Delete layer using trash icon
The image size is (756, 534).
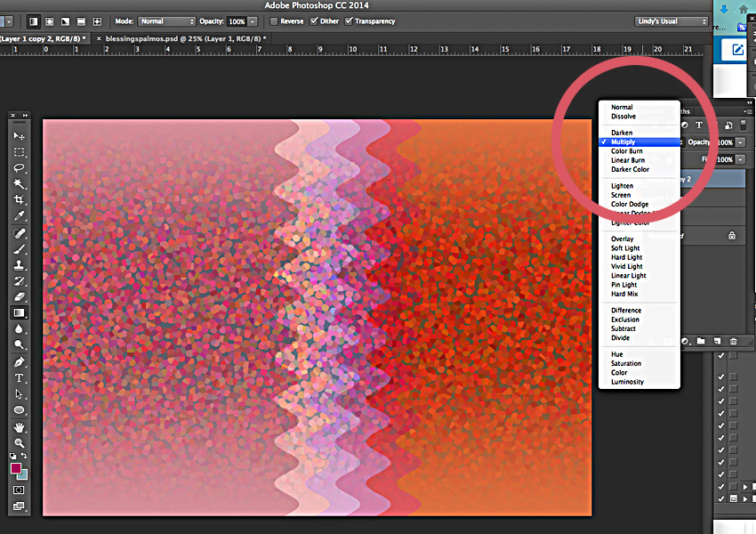(x=733, y=341)
